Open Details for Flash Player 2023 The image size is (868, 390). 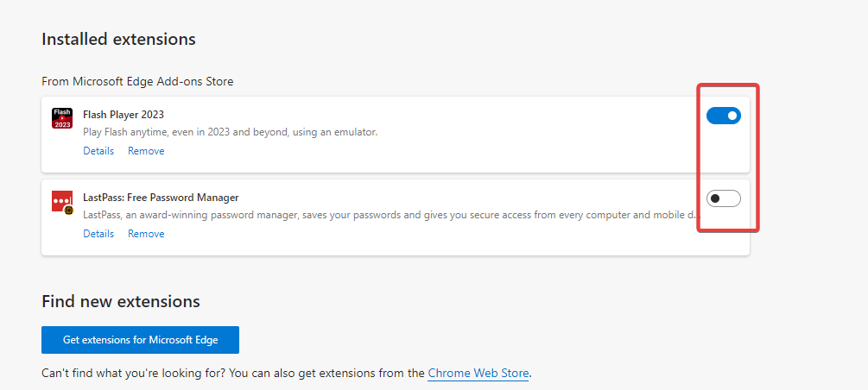(x=98, y=151)
